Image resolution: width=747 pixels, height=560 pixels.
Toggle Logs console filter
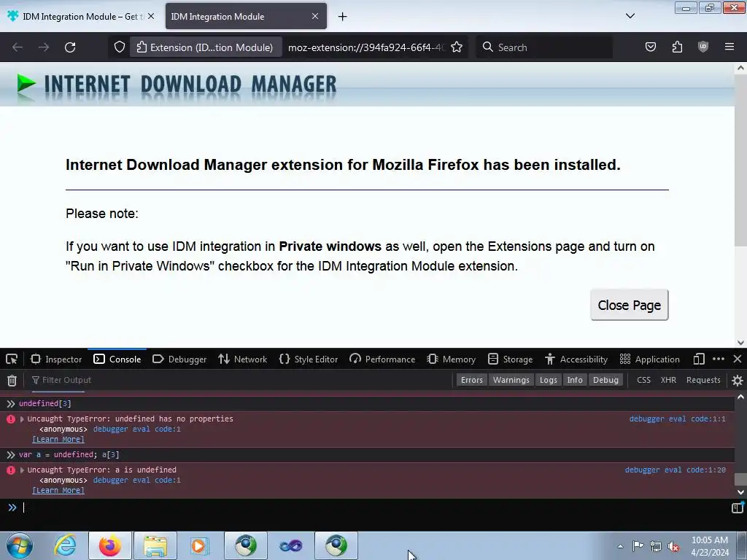549,380
